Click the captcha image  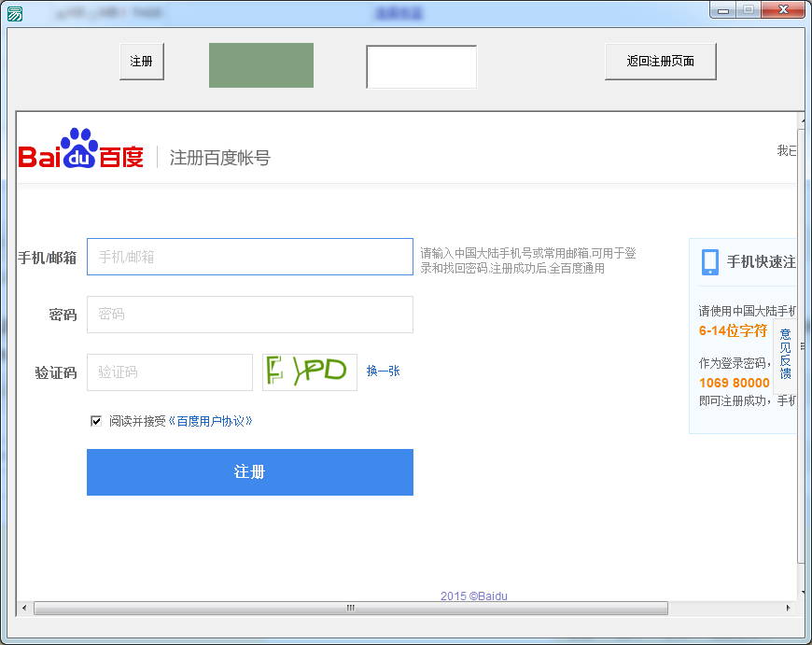[x=310, y=372]
